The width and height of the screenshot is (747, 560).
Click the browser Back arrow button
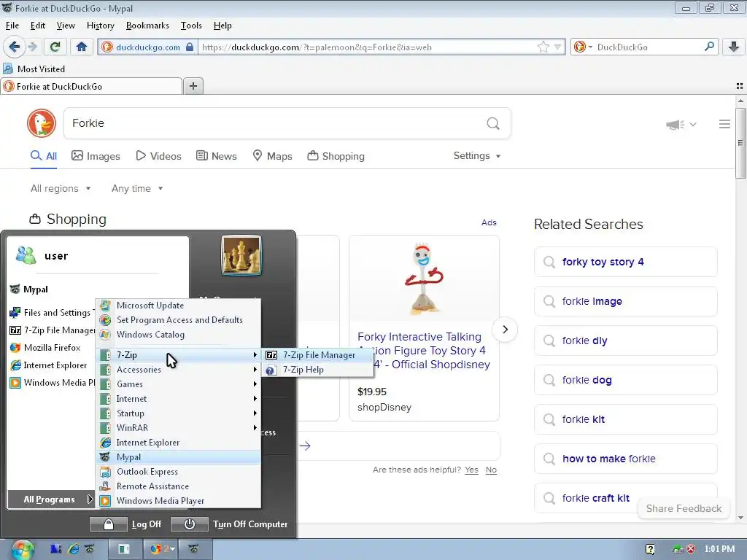click(14, 47)
